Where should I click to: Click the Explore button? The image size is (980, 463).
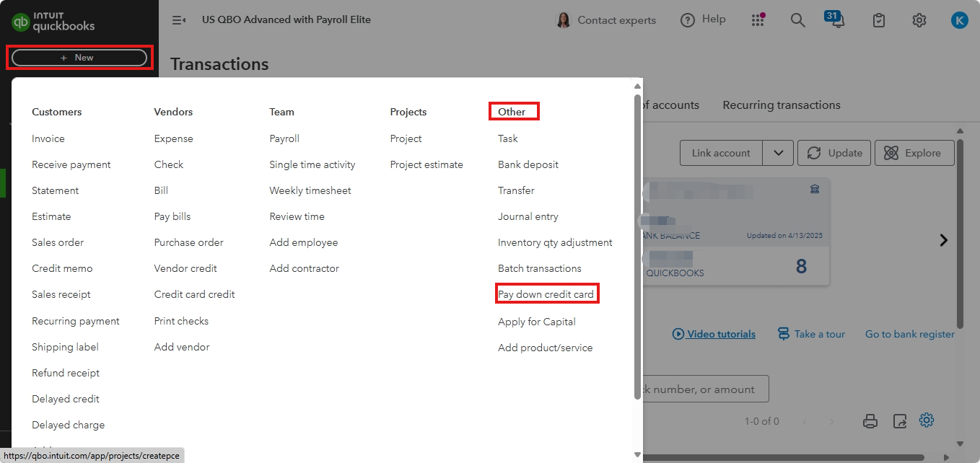[914, 153]
